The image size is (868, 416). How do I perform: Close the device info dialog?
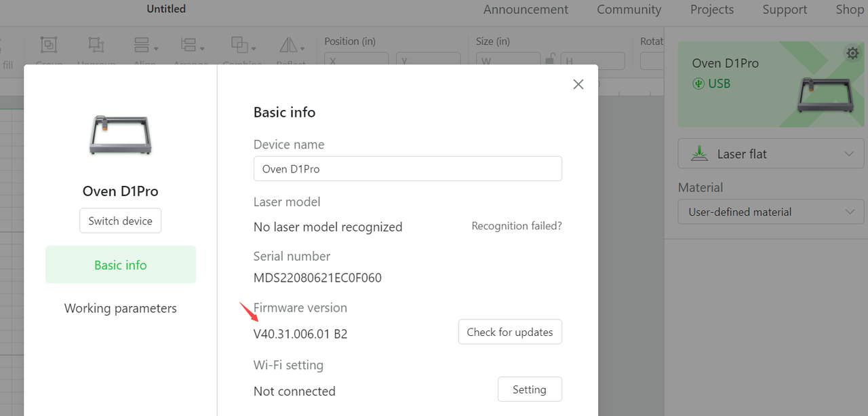pyautogui.click(x=578, y=84)
